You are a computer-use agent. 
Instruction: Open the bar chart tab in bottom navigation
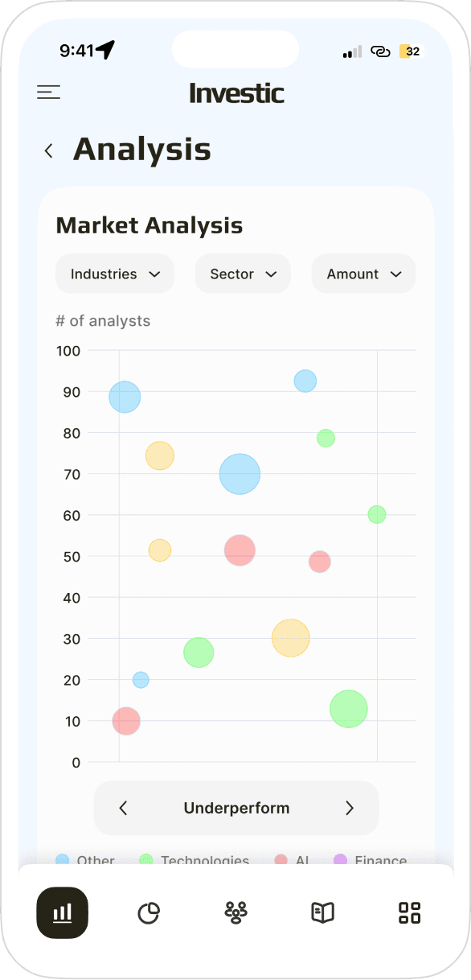[x=63, y=912]
